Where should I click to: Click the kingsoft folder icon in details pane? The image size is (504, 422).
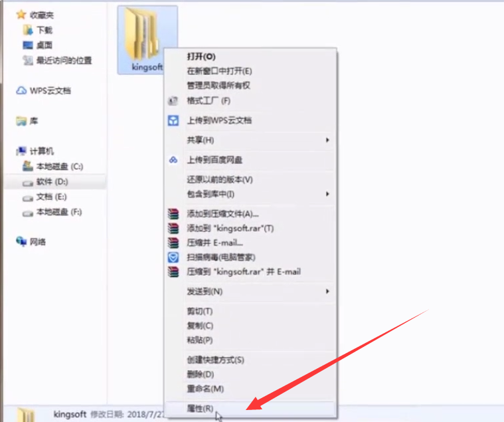coord(26,415)
